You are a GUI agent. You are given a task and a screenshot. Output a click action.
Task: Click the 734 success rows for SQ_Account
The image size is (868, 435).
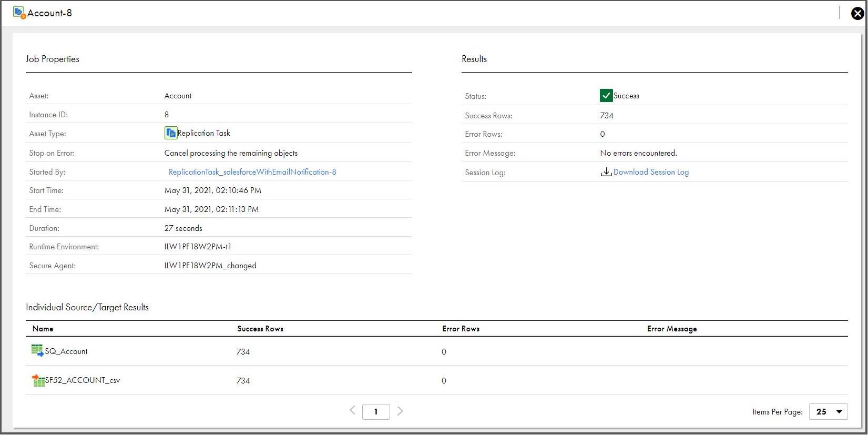(243, 352)
